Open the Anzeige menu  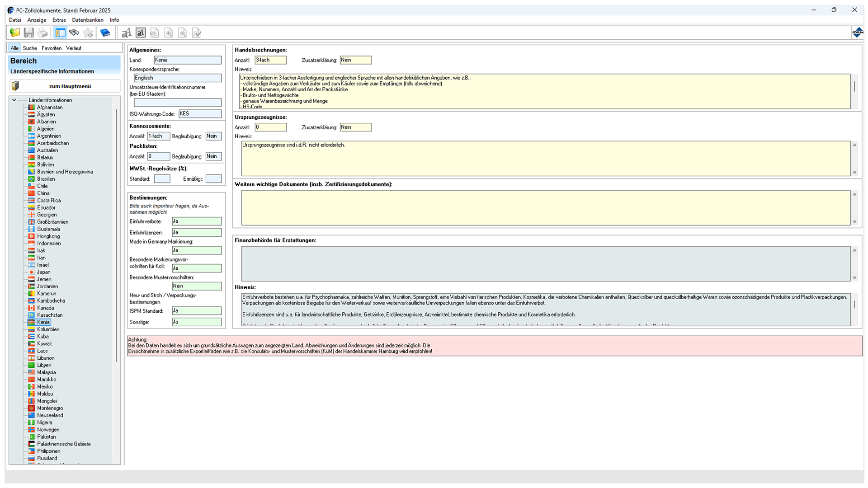click(37, 20)
